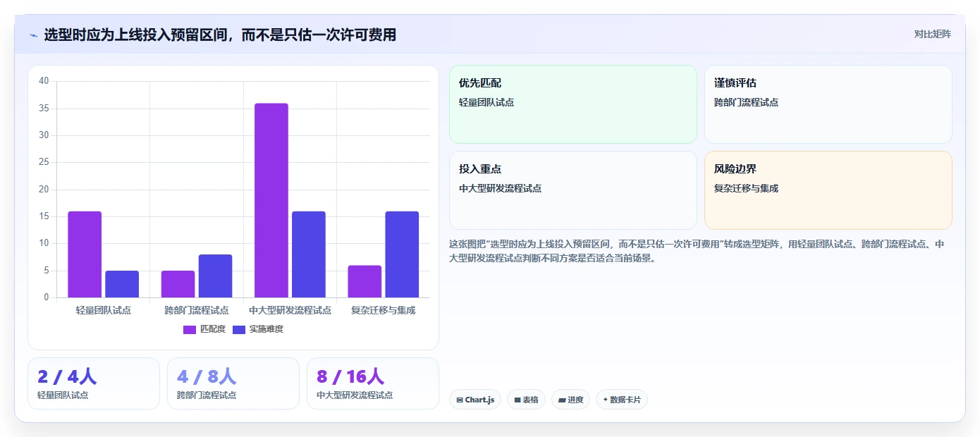Click the 表格 tag chip

coord(526,400)
